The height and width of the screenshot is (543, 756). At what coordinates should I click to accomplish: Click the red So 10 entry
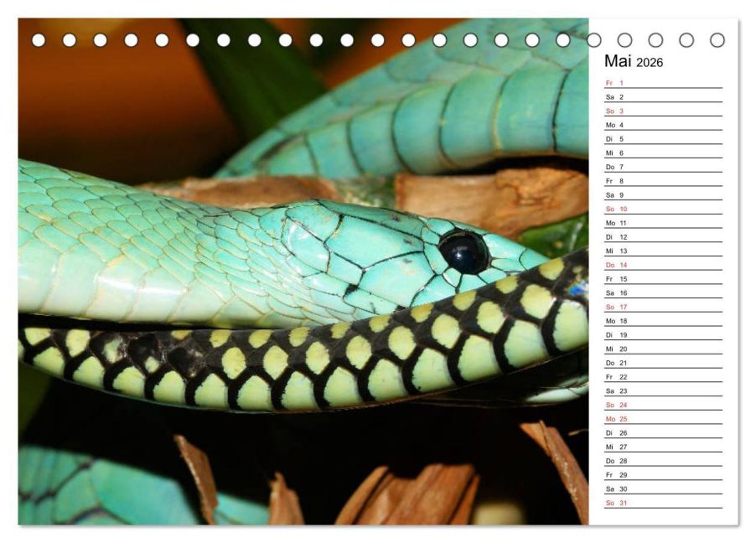(662, 209)
